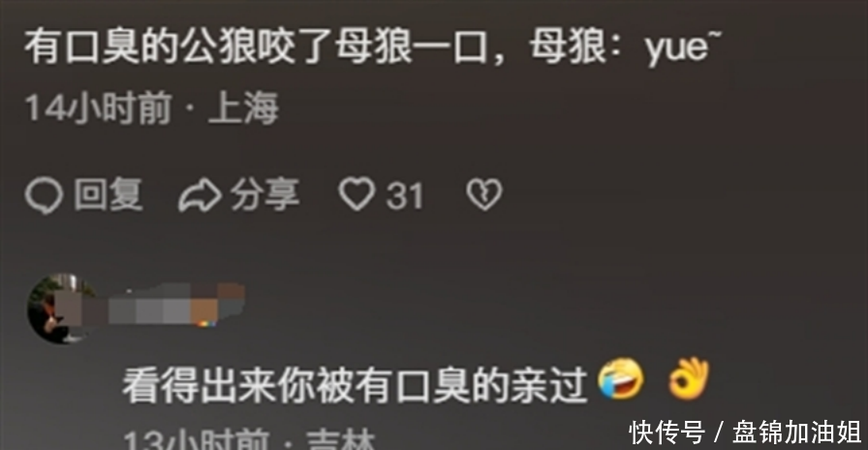Dislike using the broken heart icon
Viewport: 868px width, 450px height.
pyautogui.click(x=484, y=195)
